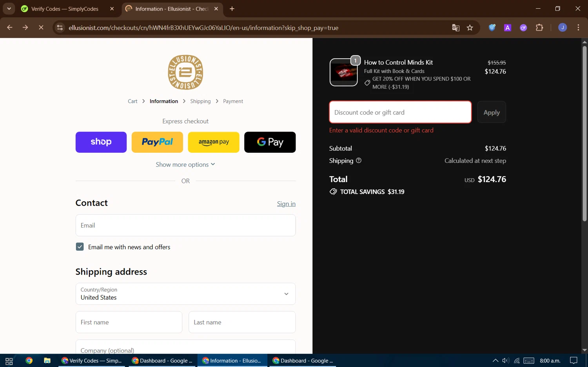Click How to Control Minds Kit thumbnail
This screenshot has width=588, height=367.
pos(344,72)
